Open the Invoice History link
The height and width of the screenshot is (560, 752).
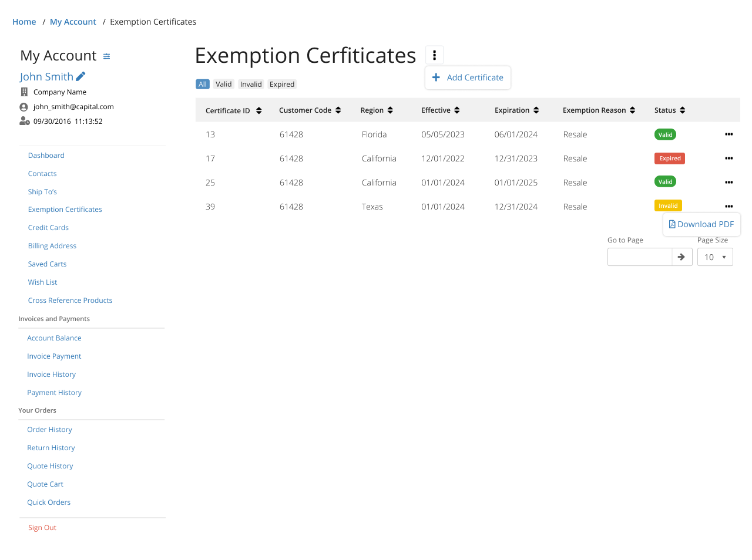click(51, 375)
